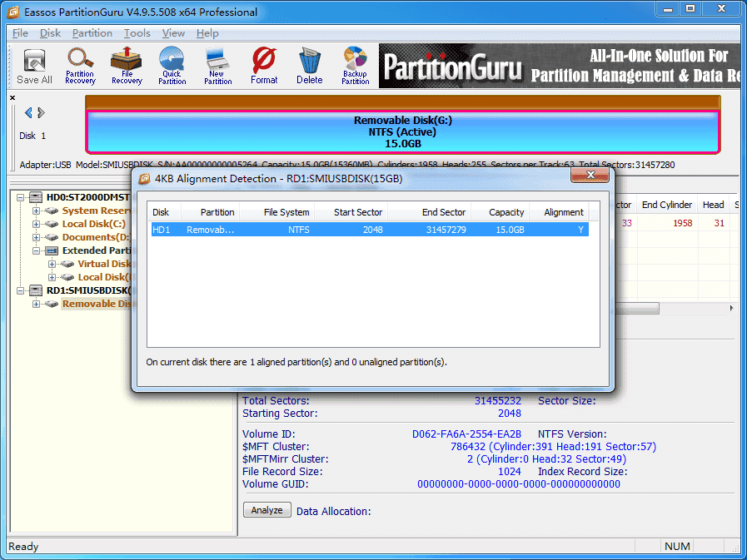Open the File menu
This screenshot has height=560, width=747.
click(x=20, y=33)
